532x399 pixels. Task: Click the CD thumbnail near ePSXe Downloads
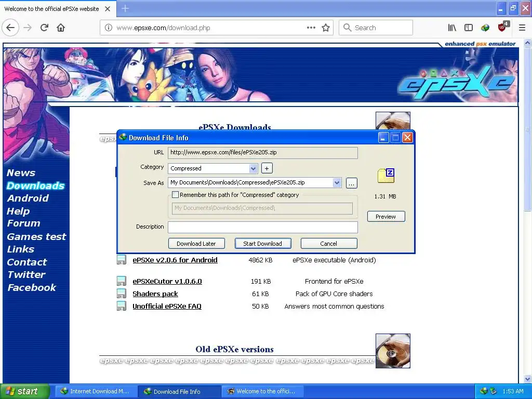[x=393, y=121]
